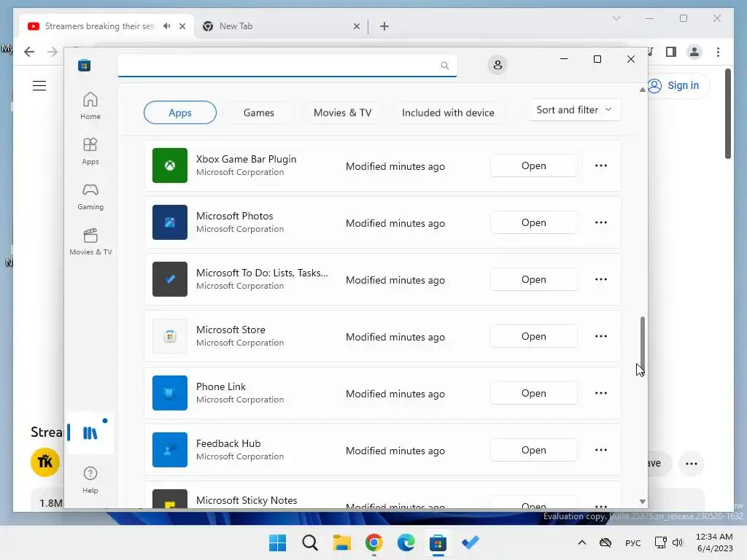
Task: Mute the YouTube tab audio icon
Action: [167, 26]
